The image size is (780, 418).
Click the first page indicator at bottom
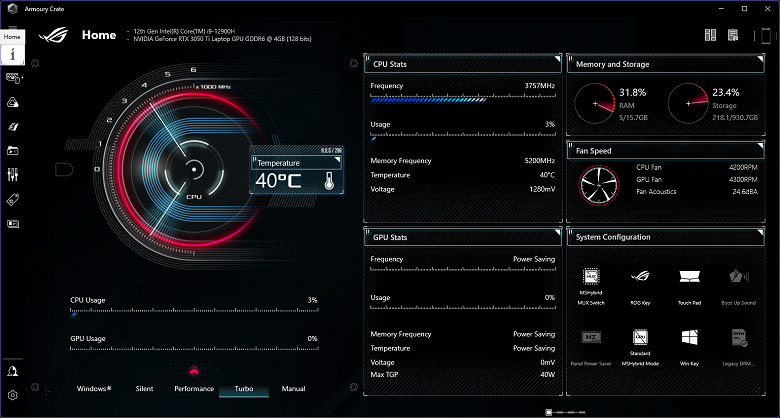click(x=549, y=412)
